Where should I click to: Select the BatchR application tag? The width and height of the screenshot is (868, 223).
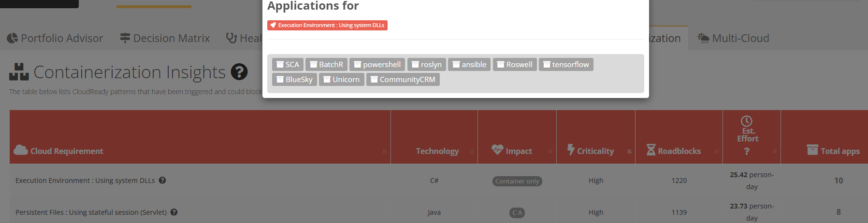point(326,65)
